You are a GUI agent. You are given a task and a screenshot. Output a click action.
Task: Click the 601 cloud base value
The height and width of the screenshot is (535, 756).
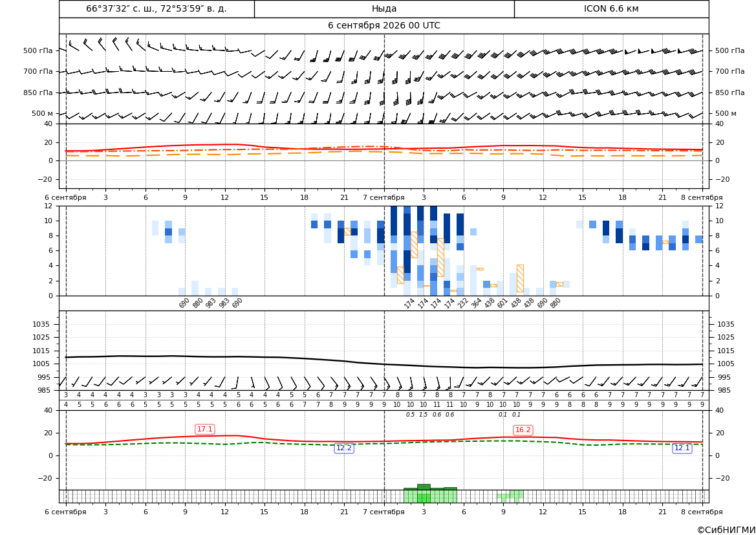coord(502,303)
